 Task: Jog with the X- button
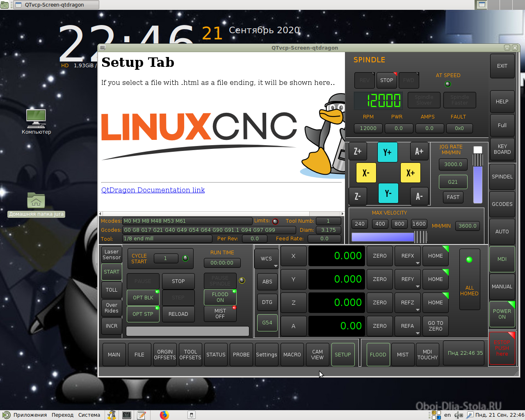pos(366,173)
